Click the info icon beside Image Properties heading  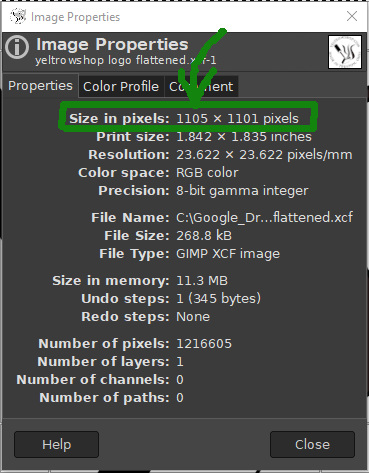point(17,47)
